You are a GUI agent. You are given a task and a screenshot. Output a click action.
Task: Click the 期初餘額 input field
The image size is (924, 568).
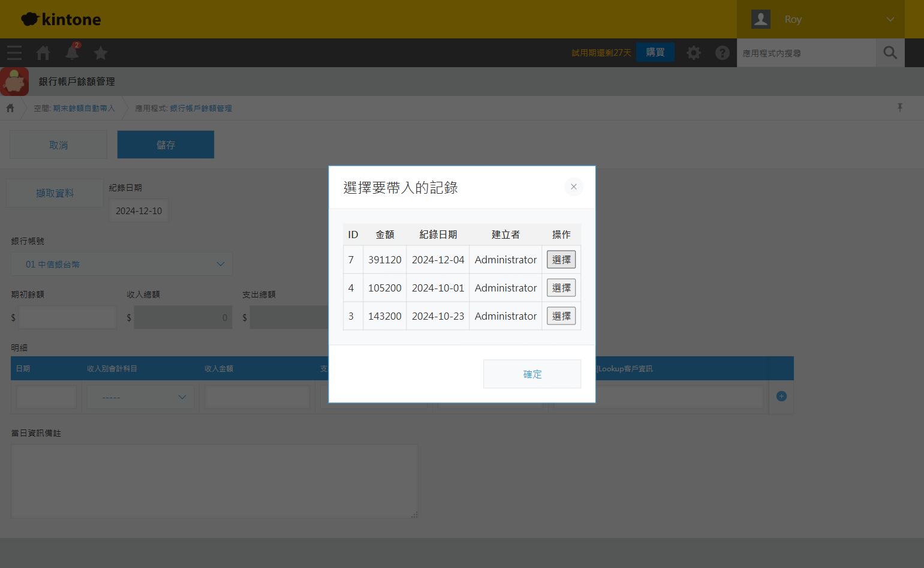68,317
